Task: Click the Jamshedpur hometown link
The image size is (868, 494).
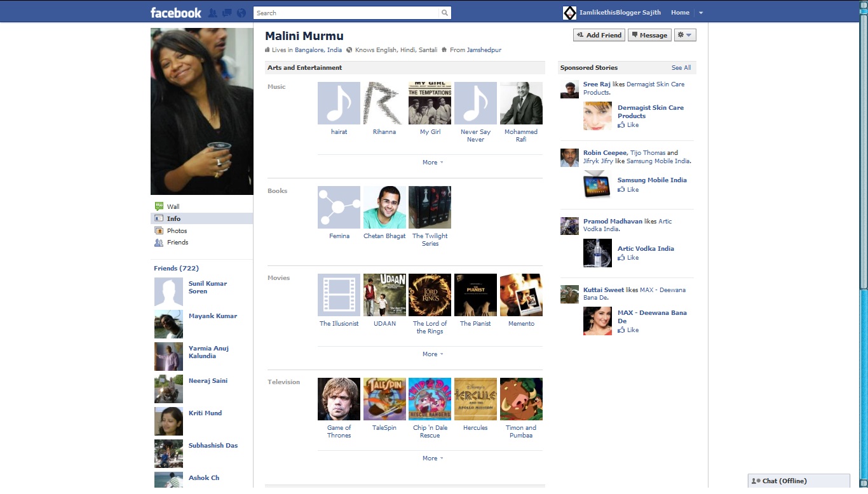Action: (484, 50)
